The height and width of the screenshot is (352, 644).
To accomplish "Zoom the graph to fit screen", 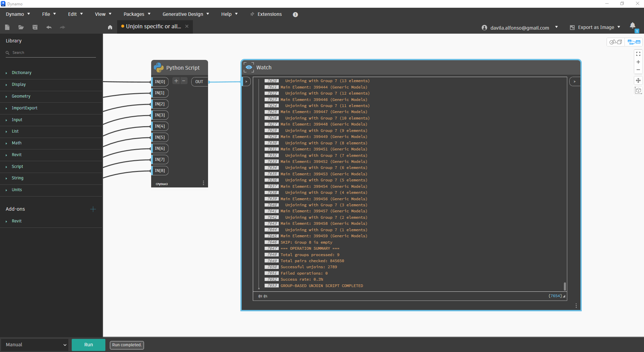I will tap(638, 54).
